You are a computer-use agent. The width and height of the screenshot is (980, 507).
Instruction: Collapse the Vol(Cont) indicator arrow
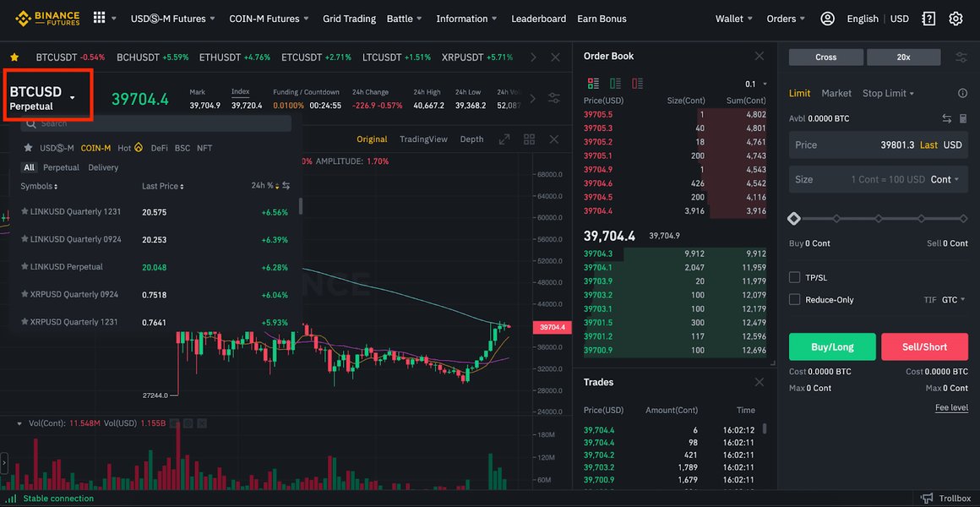point(19,423)
